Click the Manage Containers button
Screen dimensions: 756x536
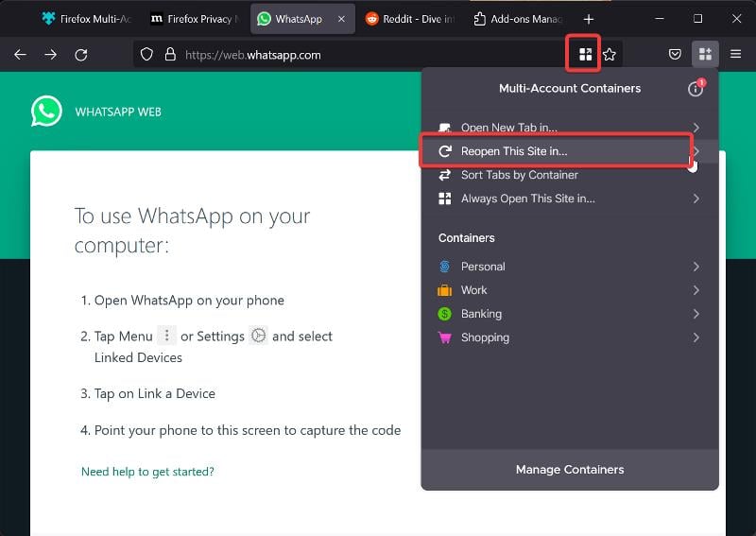pos(570,470)
